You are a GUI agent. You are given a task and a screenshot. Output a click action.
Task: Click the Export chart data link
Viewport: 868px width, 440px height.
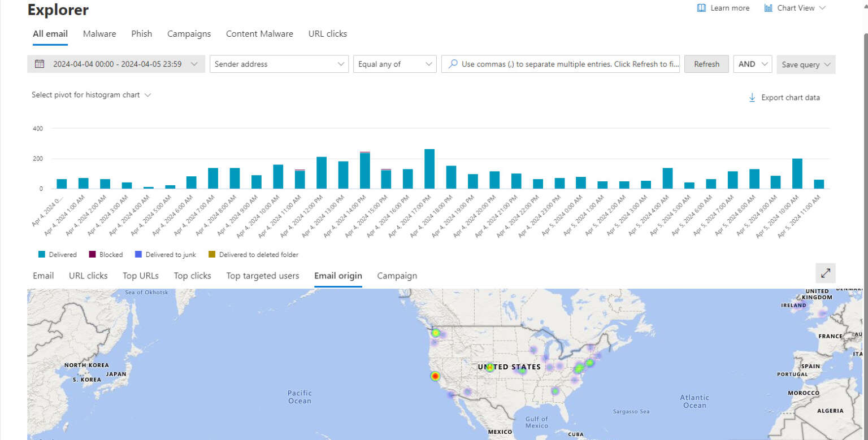pyautogui.click(x=791, y=97)
